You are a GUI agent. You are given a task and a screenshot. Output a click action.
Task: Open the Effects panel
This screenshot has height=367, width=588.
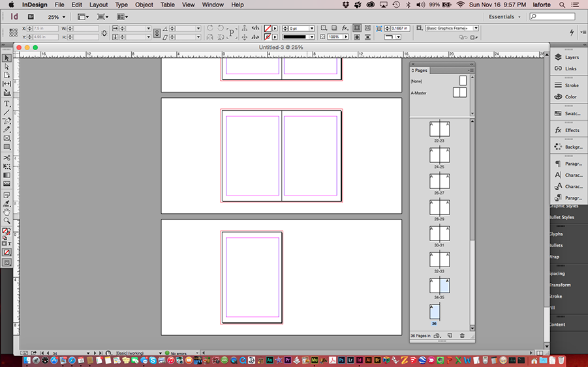(567, 130)
